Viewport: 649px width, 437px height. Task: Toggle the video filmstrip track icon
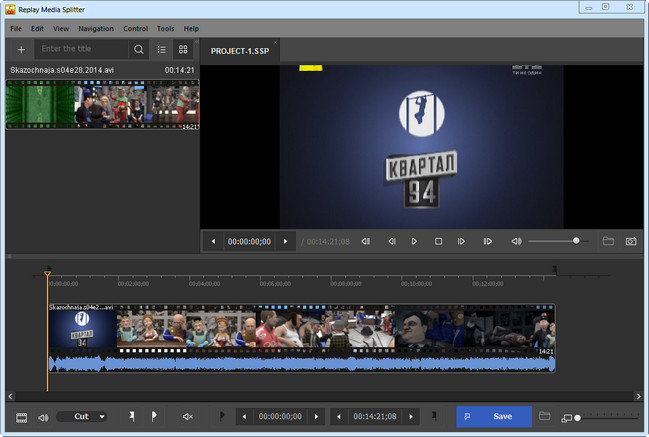pos(22,418)
